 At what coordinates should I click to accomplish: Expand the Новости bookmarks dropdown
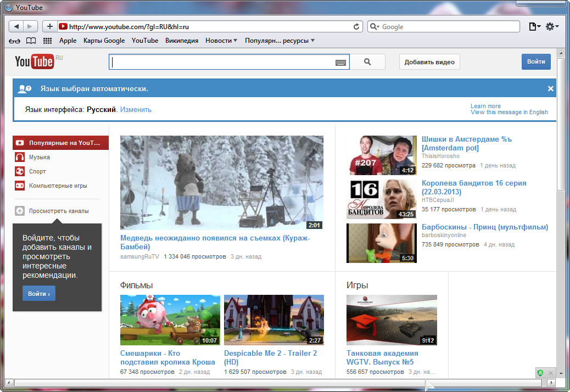(x=221, y=41)
